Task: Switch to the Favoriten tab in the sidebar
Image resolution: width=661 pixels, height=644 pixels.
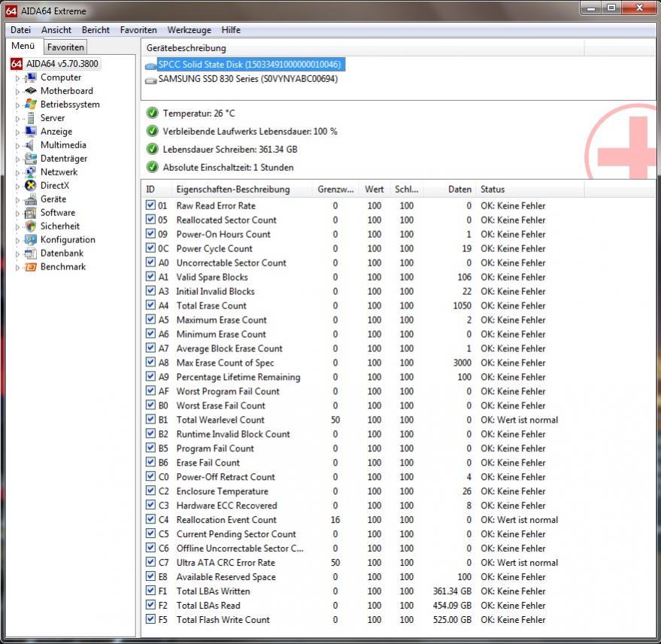Action: pyautogui.click(x=65, y=47)
